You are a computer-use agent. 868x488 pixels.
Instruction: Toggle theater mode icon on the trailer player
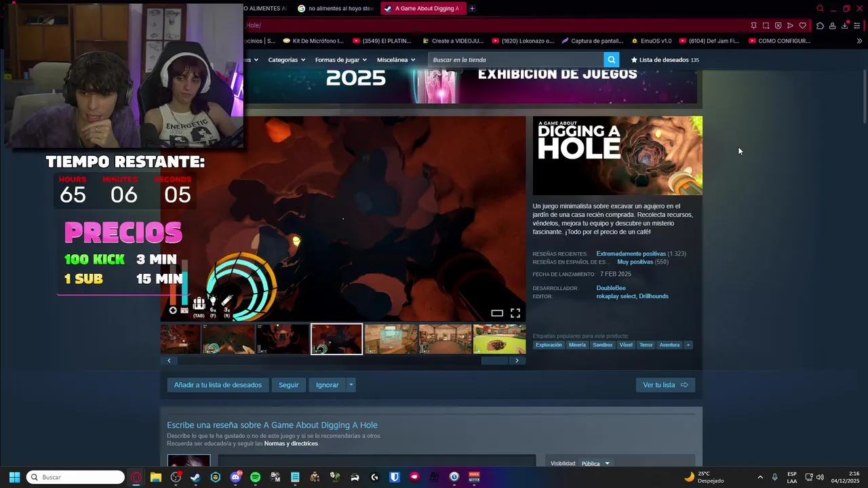(x=497, y=313)
